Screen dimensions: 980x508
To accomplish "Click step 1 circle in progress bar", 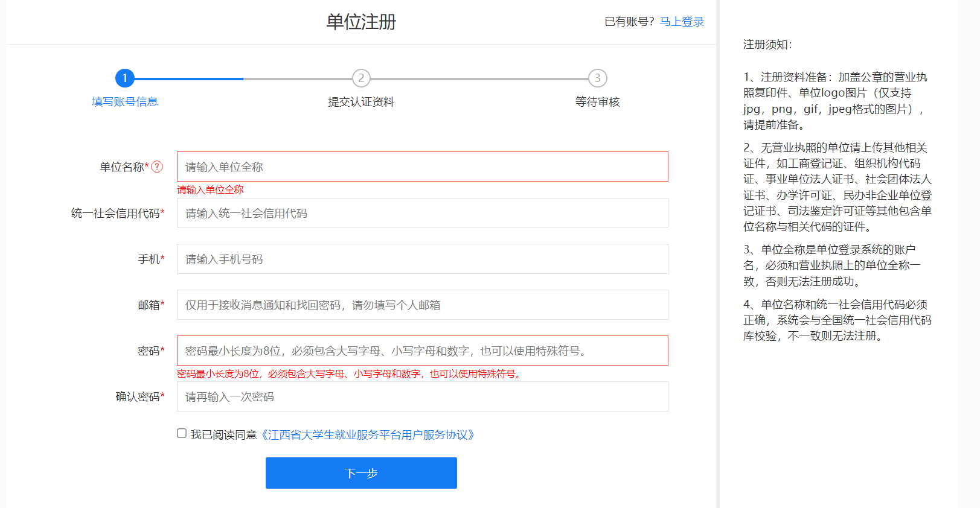I will coord(125,78).
